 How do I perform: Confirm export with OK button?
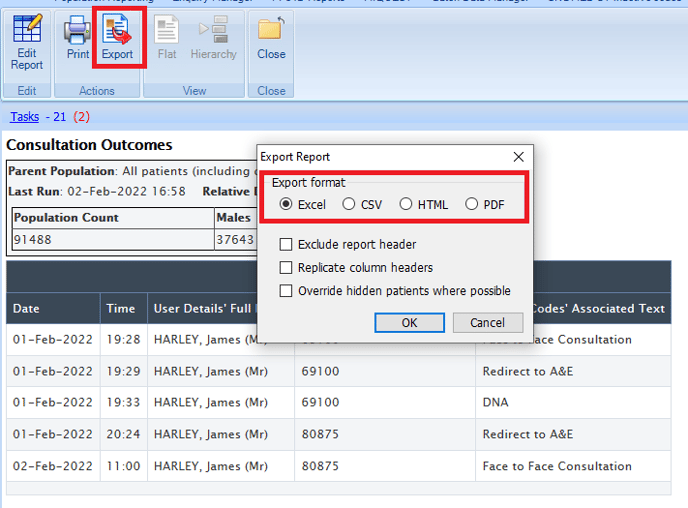(409, 323)
